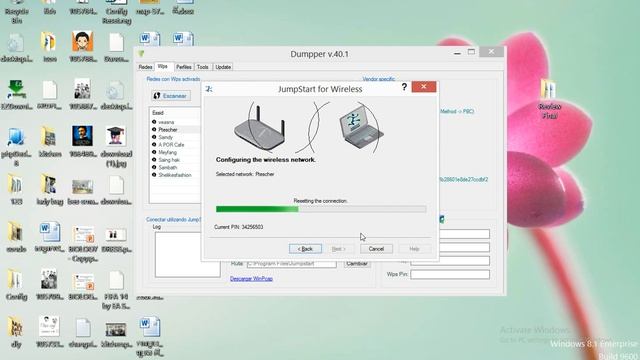The image size is (640, 360).
Task: Click the Back button in JumpStart
Action: 305,249
